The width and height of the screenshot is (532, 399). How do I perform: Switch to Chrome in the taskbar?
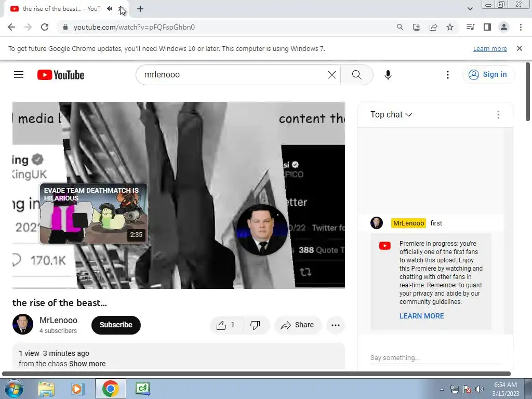click(110, 389)
